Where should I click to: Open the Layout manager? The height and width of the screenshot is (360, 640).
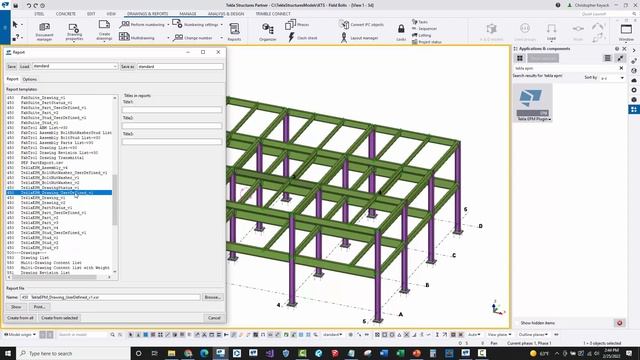359,38
